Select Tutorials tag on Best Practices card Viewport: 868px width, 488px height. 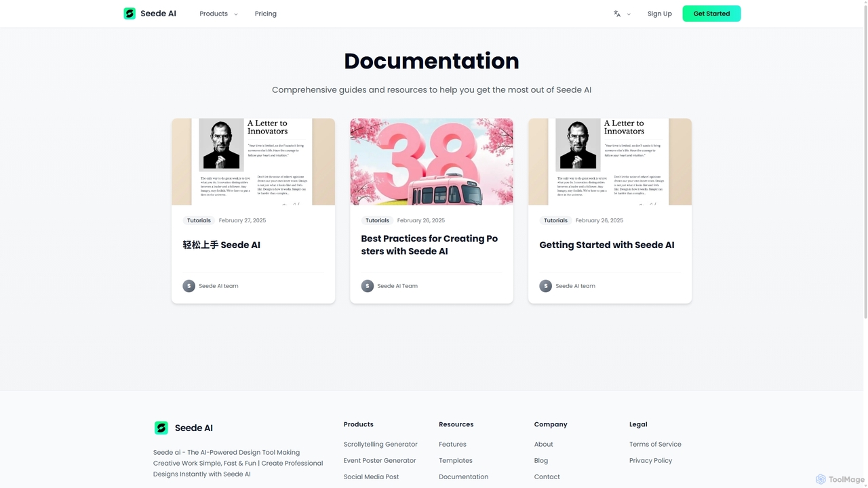(377, 220)
